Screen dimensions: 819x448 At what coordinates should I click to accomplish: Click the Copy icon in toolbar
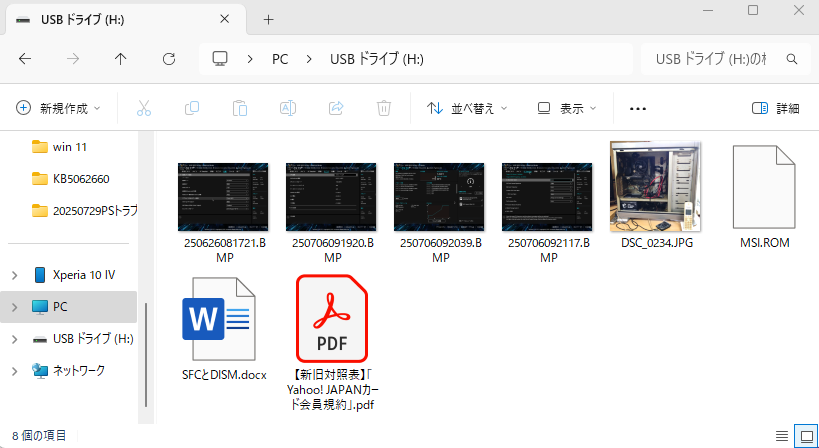(192, 108)
